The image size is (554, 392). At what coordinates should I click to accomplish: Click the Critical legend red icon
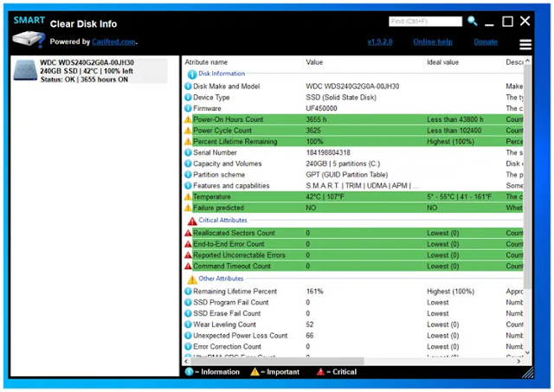point(320,372)
